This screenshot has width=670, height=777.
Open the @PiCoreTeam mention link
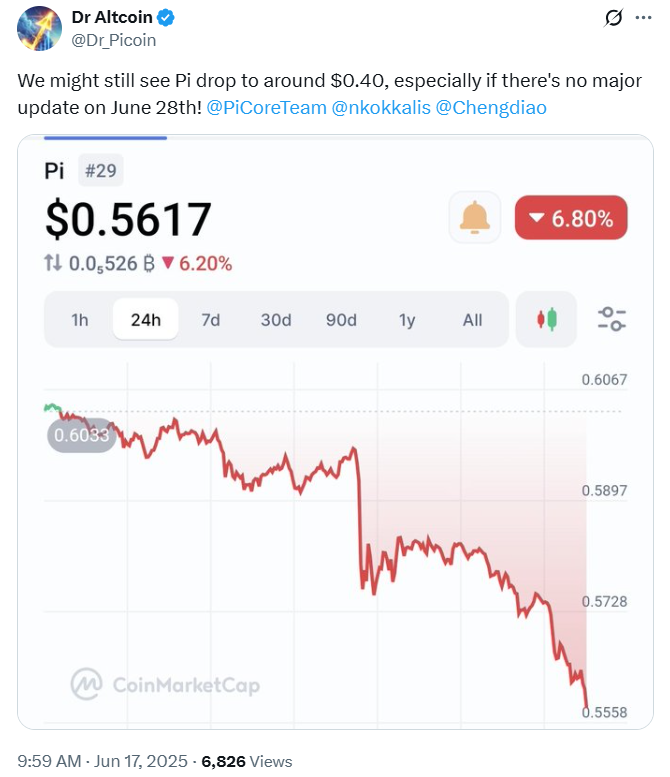pos(266,108)
